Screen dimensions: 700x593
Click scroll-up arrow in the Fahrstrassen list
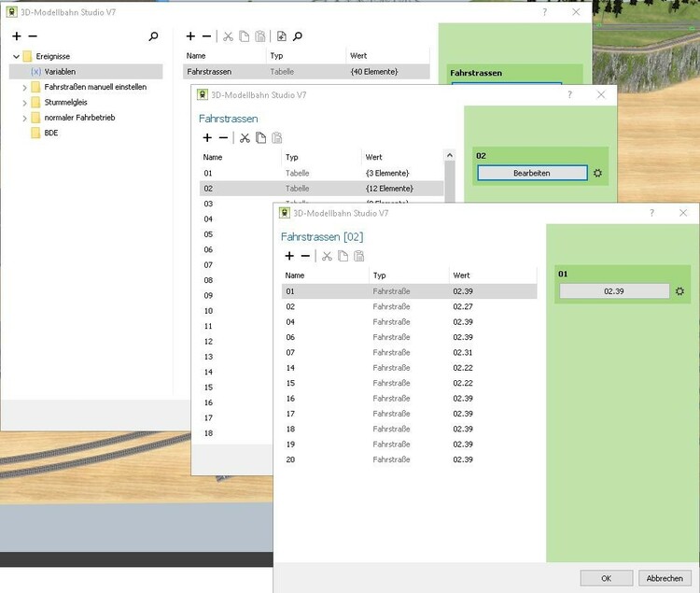tap(450, 155)
